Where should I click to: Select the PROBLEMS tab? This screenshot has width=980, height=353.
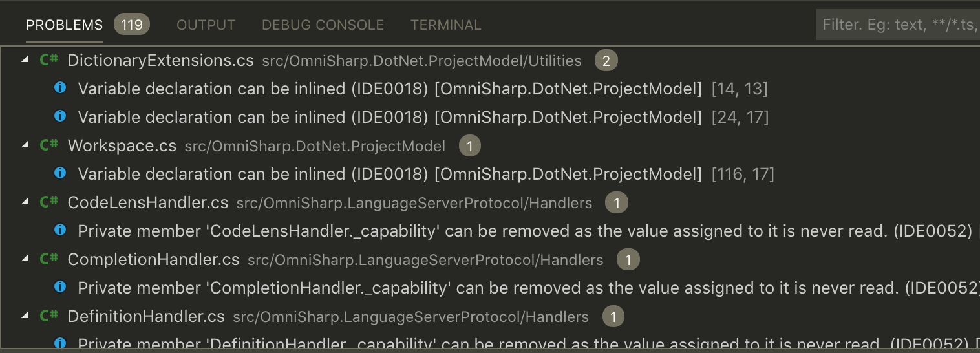[65, 25]
